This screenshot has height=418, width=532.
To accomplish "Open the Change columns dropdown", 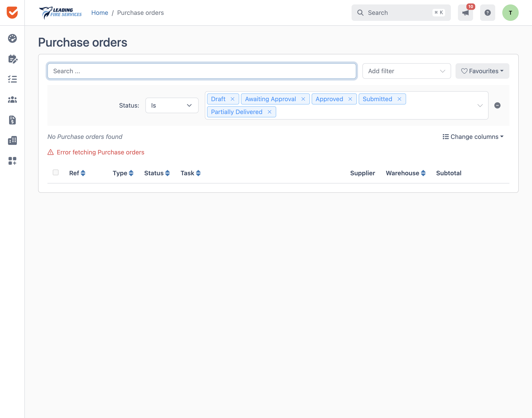I will click(x=473, y=136).
